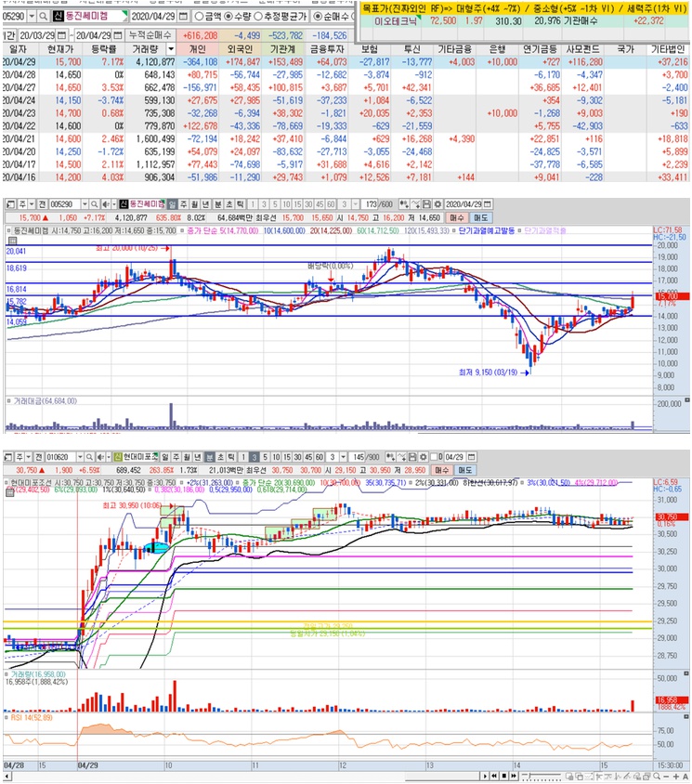Click the 145 bar-count field in 현대미포조선 toolbar
Image resolution: width=692 pixels, height=784 pixels.
358,457
